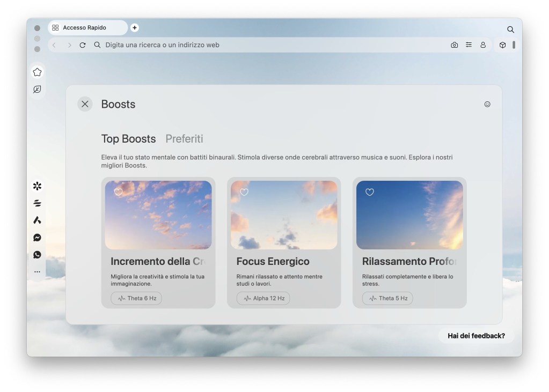The height and width of the screenshot is (392, 549).
Task: Open the extensions cube icon
Action: pyautogui.click(x=502, y=45)
